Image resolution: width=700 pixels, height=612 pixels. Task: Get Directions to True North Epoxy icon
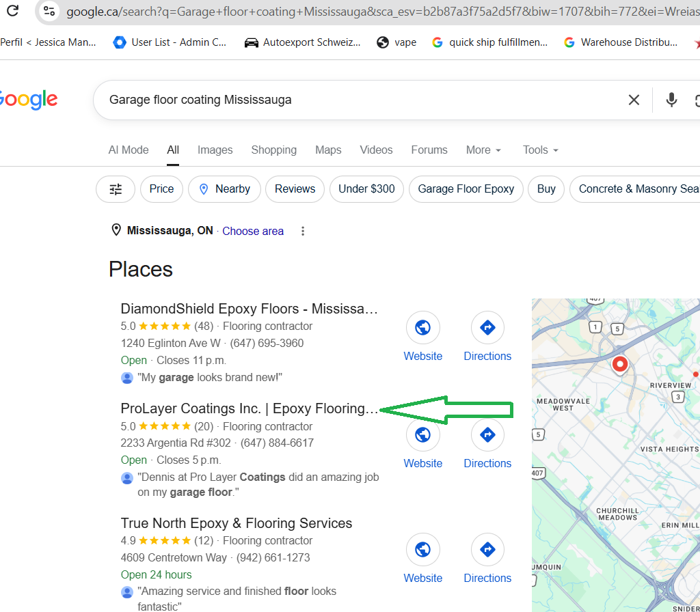coord(487,550)
